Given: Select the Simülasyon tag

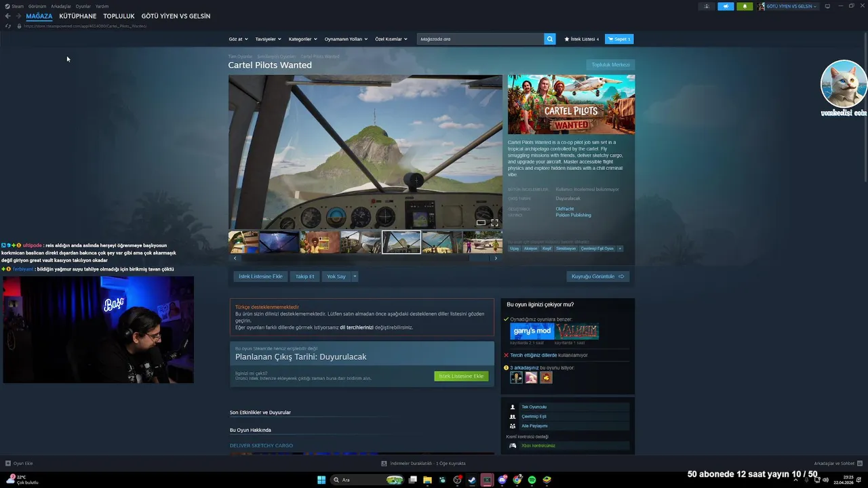Looking at the screenshot, I should click(x=566, y=249).
